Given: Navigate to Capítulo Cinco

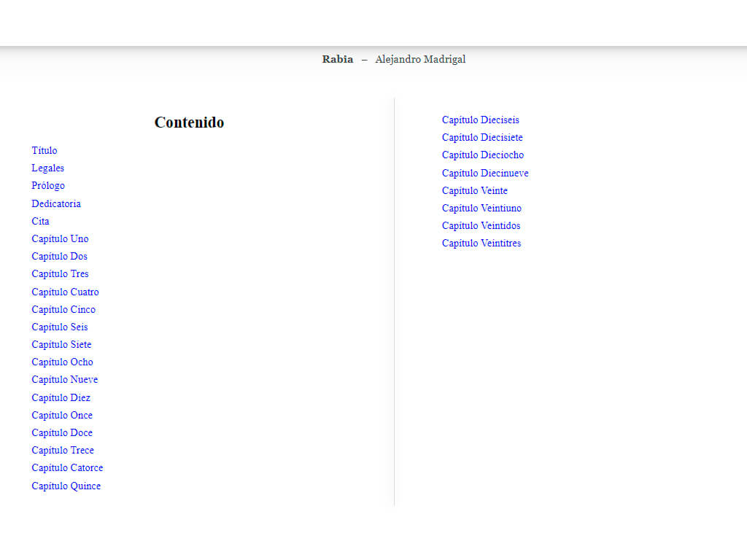Looking at the screenshot, I should pos(63,310).
